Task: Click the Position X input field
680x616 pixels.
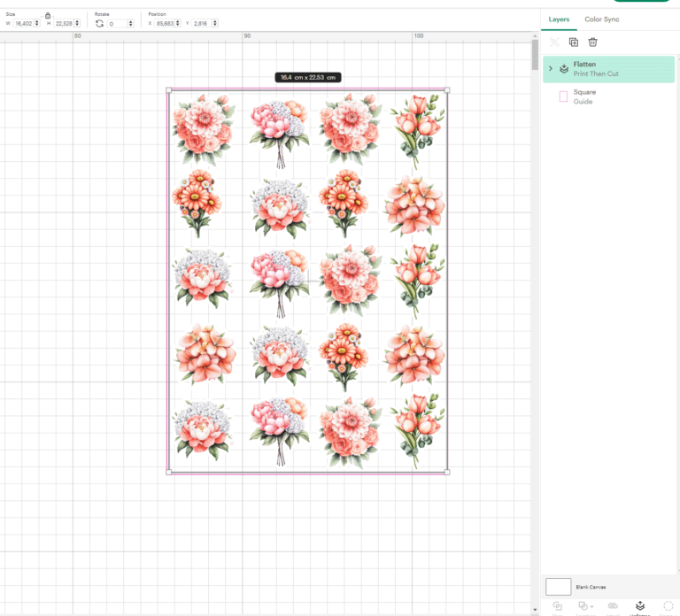Action: pyautogui.click(x=166, y=23)
